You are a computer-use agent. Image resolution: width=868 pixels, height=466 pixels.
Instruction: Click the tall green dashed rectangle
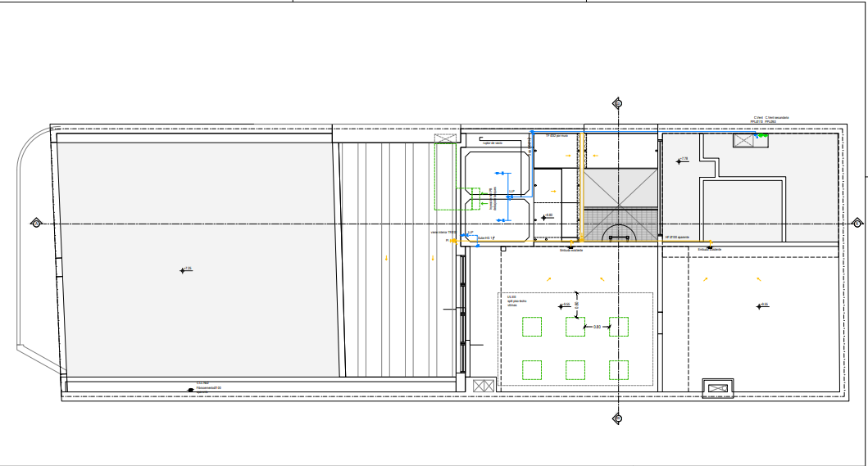pos(445,175)
